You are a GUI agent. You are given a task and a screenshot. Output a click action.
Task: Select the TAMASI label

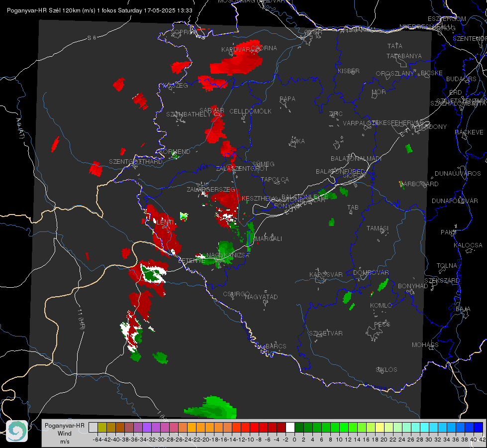click(378, 228)
